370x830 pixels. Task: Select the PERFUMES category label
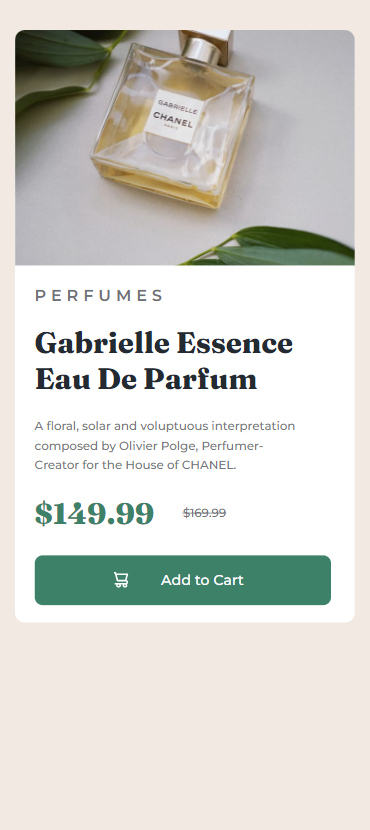coord(99,295)
